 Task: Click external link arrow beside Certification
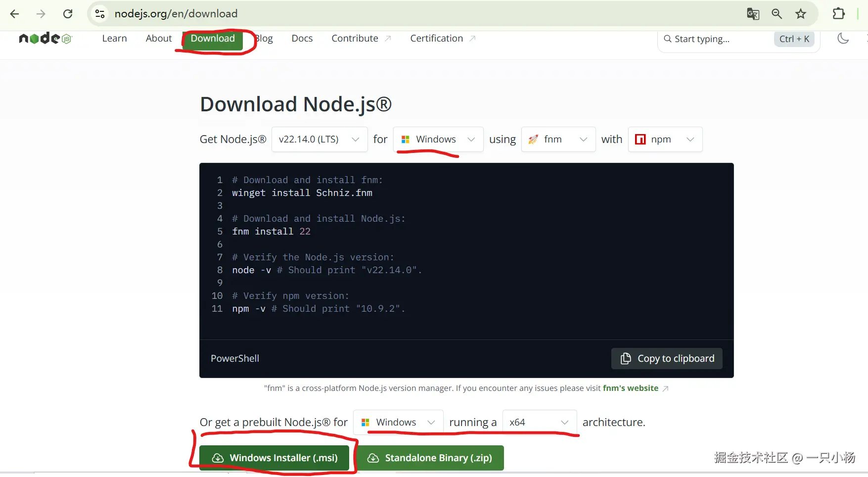(472, 39)
